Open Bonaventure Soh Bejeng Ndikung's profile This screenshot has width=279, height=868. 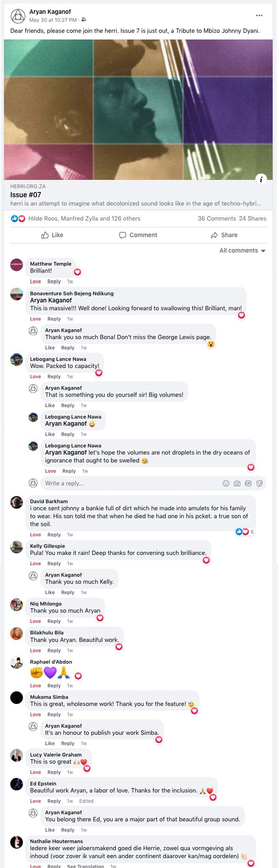coord(72,293)
